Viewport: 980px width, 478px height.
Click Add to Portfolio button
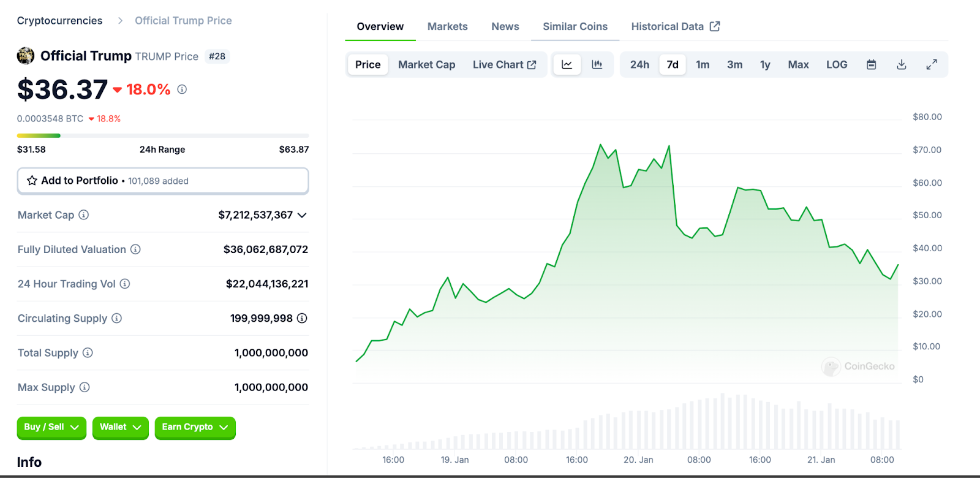163,181
